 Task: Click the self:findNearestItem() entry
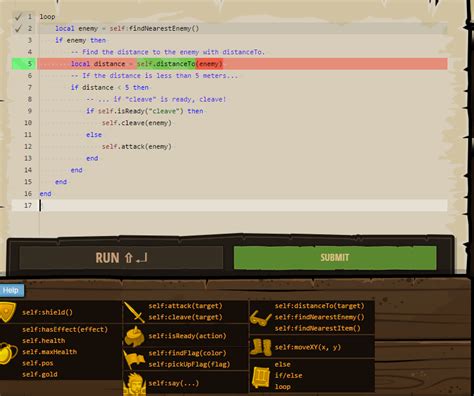(x=317, y=328)
